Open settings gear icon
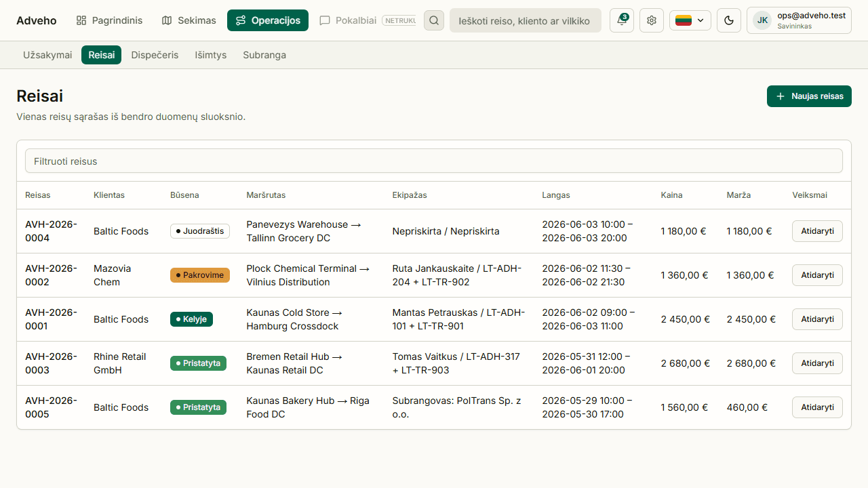The width and height of the screenshot is (868, 488). pos(652,20)
